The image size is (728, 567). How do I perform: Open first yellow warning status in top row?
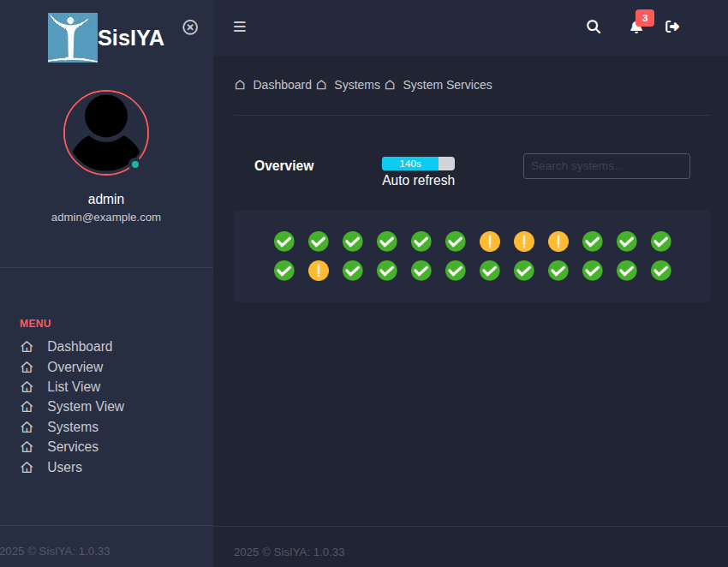click(x=490, y=242)
